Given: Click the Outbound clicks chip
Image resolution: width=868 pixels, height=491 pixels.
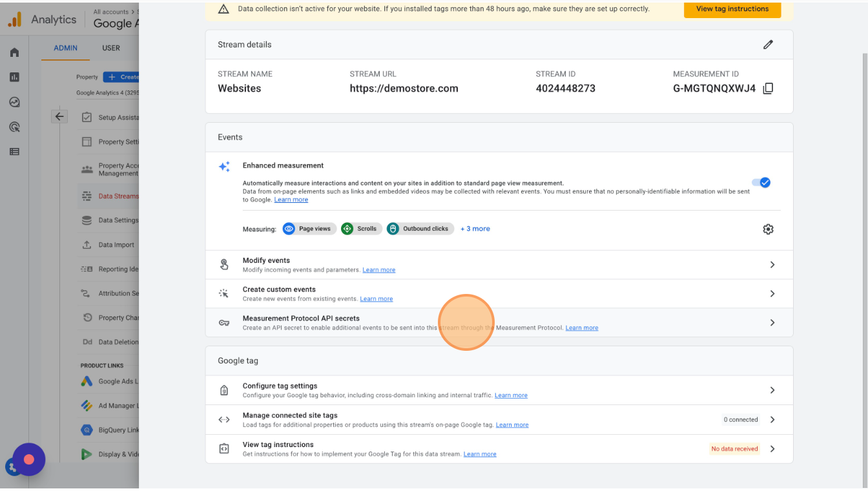Looking at the screenshot, I should pyautogui.click(x=420, y=229).
